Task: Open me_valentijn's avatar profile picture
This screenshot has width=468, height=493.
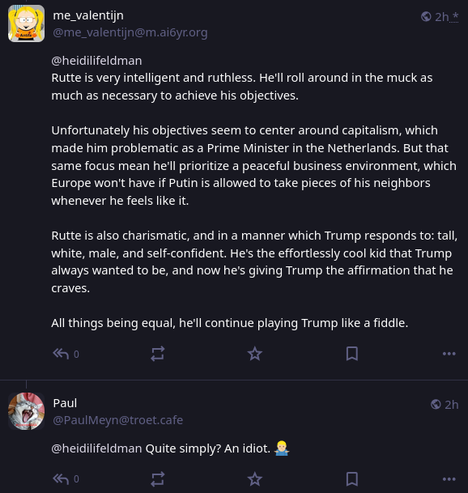Action: coord(26,24)
